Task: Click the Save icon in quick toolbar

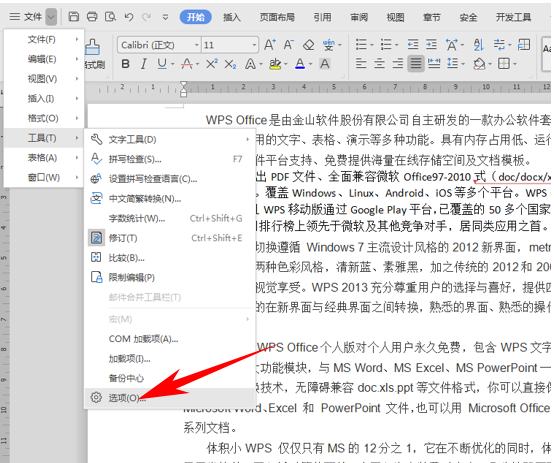Action: (73, 17)
